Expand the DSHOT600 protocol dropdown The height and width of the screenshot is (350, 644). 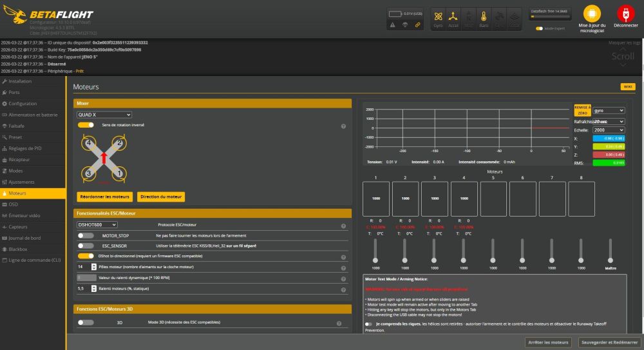97,225
